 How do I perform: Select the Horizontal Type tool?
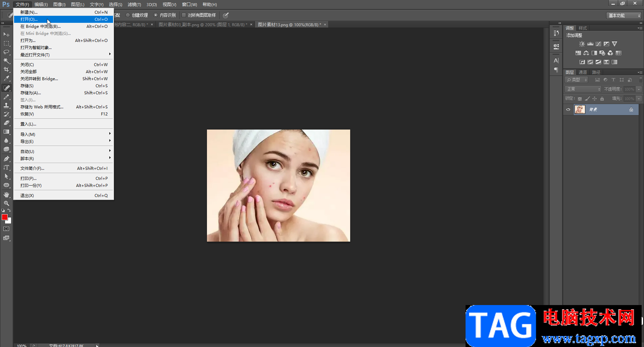coord(6,167)
